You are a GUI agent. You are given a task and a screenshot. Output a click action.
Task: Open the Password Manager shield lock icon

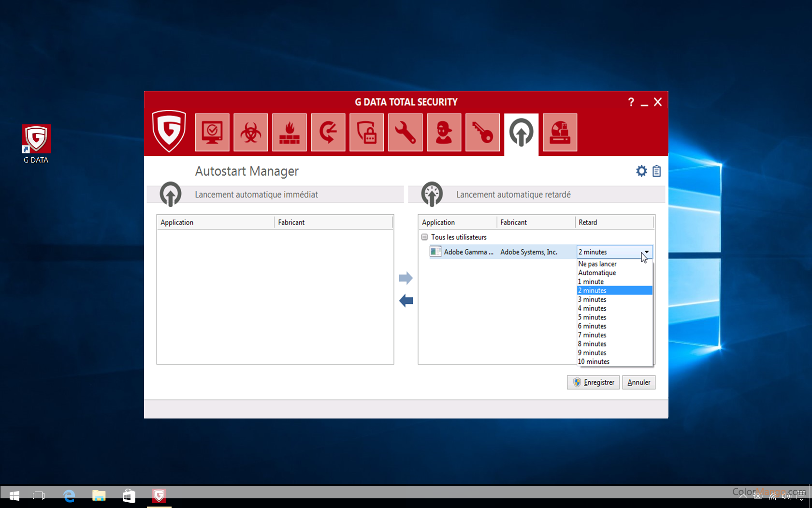click(x=366, y=132)
